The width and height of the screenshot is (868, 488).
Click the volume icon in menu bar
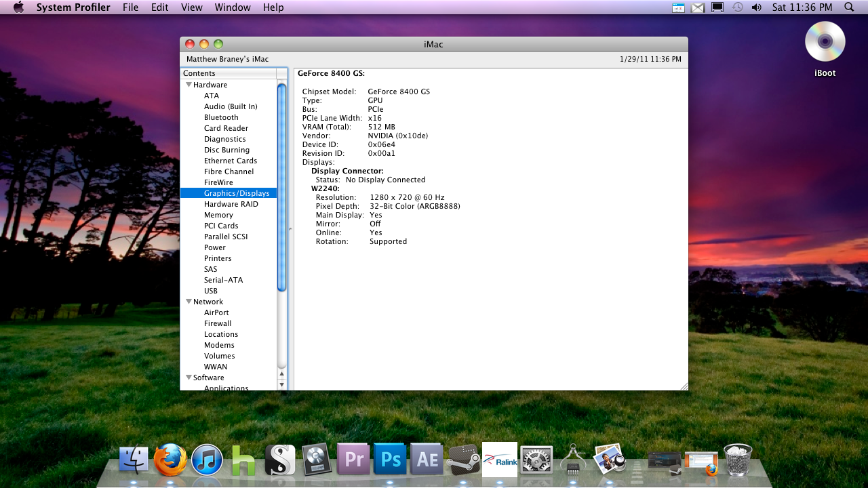coord(757,7)
